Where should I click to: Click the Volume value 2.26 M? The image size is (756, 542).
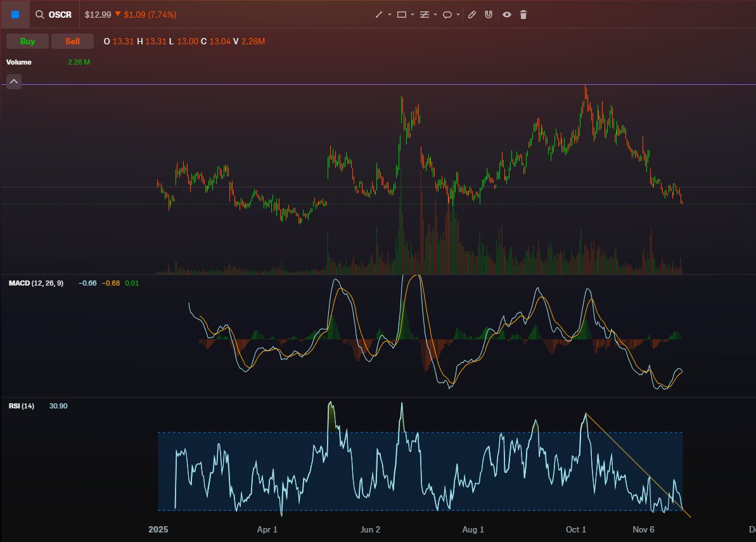[x=79, y=62]
